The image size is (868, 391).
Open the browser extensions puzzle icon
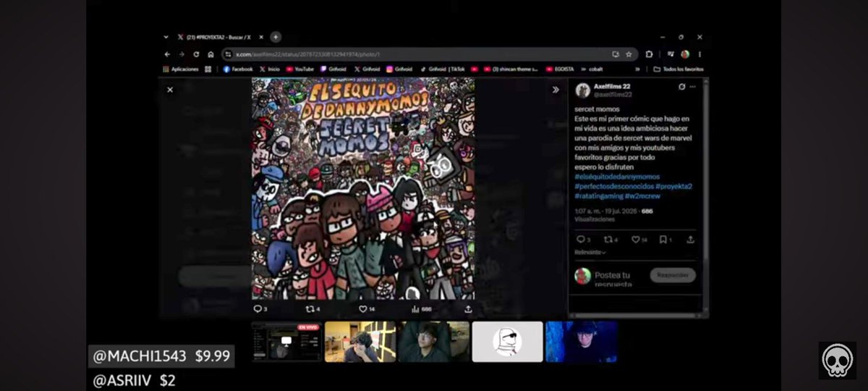click(x=649, y=54)
